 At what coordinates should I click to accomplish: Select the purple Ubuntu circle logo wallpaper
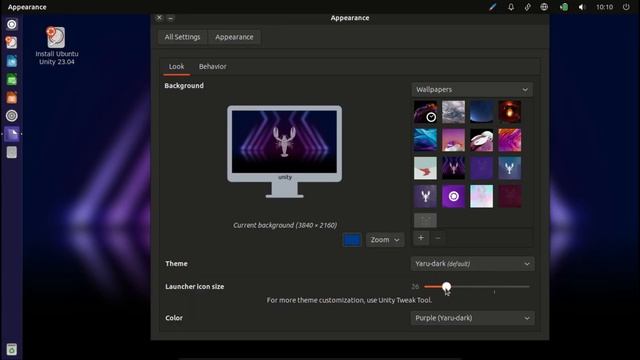(x=453, y=196)
